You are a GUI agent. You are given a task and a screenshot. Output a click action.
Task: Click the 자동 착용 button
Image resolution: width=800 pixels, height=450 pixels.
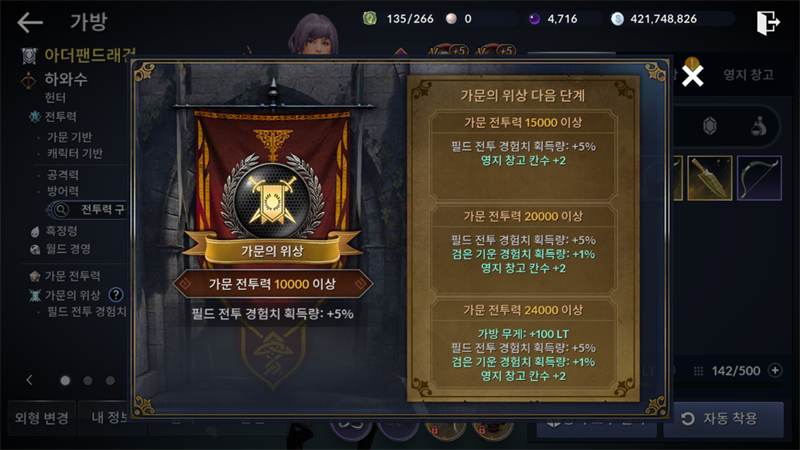[x=723, y=419]
